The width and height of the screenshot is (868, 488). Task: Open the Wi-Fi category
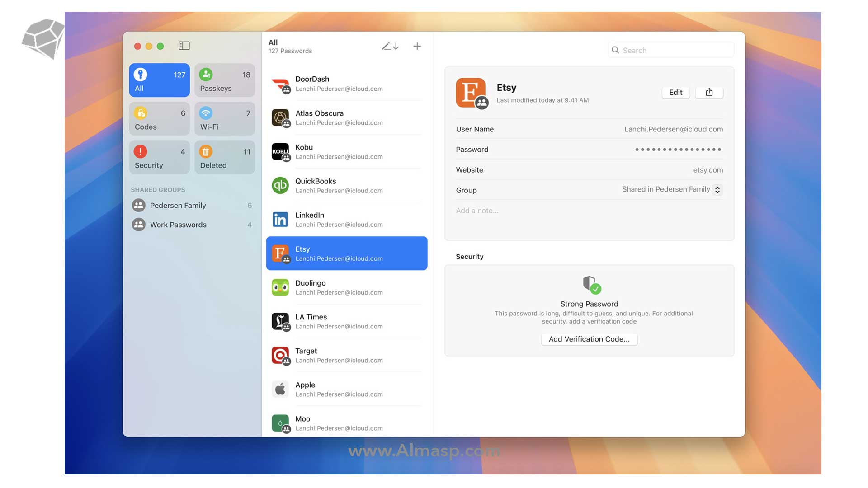[x=225, y=118]
